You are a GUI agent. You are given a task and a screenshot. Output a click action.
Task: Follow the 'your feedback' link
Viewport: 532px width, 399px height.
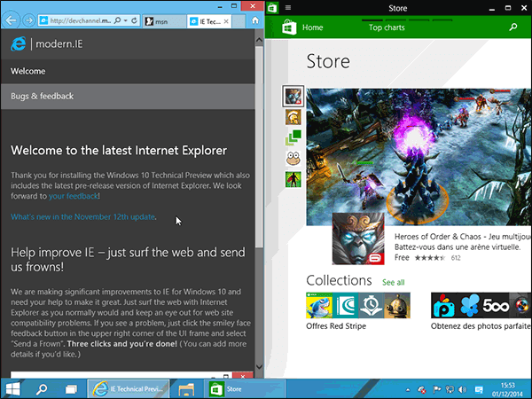pos(74,196)
